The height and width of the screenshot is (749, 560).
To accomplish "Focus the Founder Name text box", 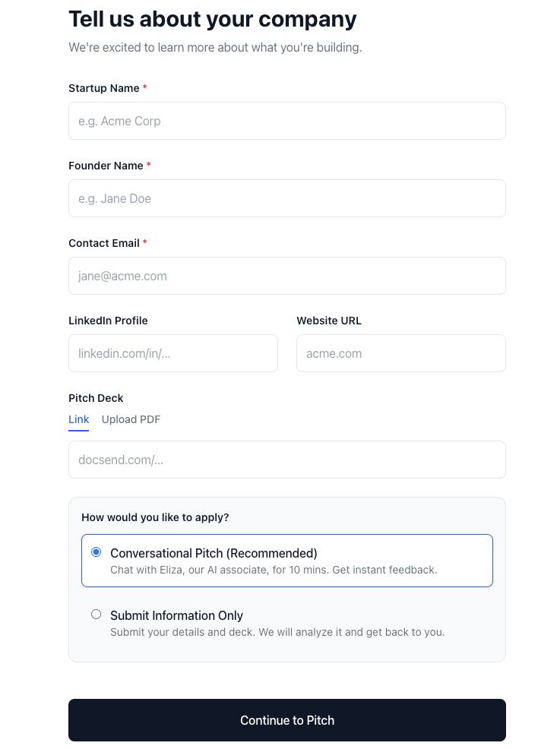I will [x=286, y=198].
